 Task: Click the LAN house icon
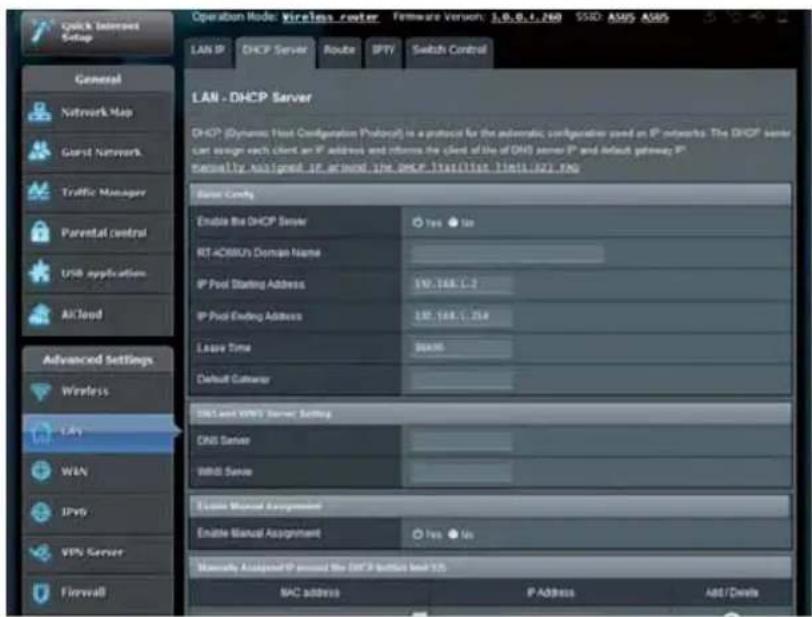coord(41,432)
